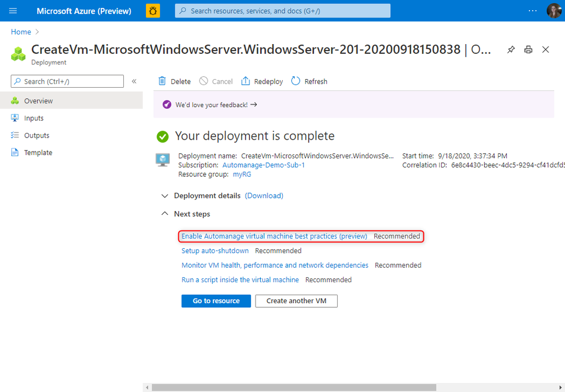This screenshot has height=392, width=565.
Task: Click the virtual machine monitor icon
Action: pos(162,160)
